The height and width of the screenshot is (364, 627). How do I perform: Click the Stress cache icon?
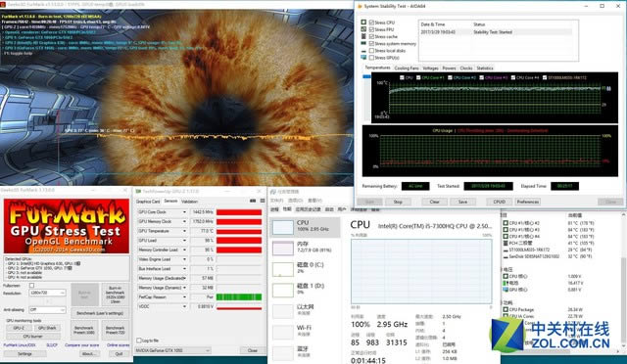point(363,36)
